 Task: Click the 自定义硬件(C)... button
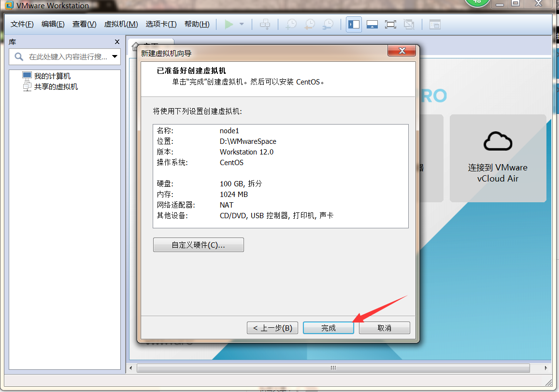pyautogui.click(x=199, y=245)
